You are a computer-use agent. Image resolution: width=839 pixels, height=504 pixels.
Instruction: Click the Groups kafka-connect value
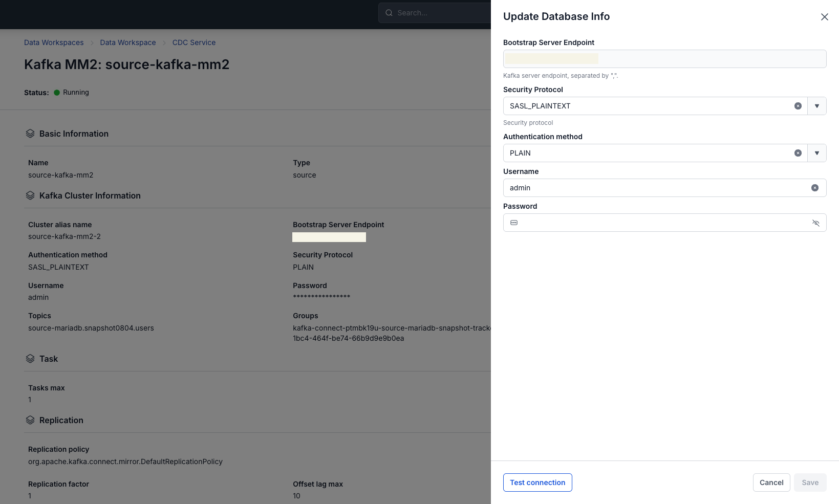pos(392,333)
